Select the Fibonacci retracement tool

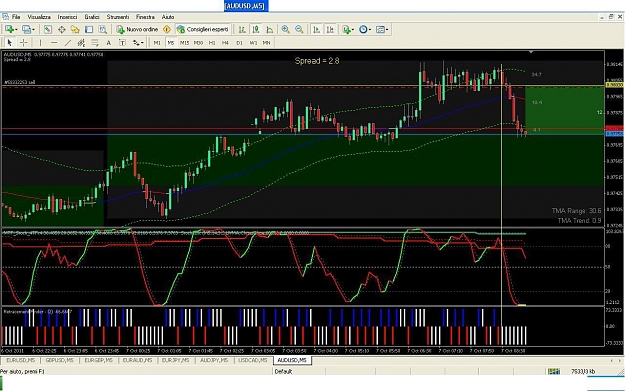[x=95, y=43]
